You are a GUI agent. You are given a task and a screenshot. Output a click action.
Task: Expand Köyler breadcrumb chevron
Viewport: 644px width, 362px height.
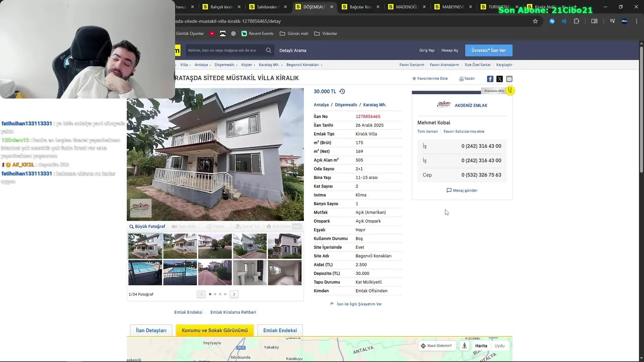pos(255,65)
